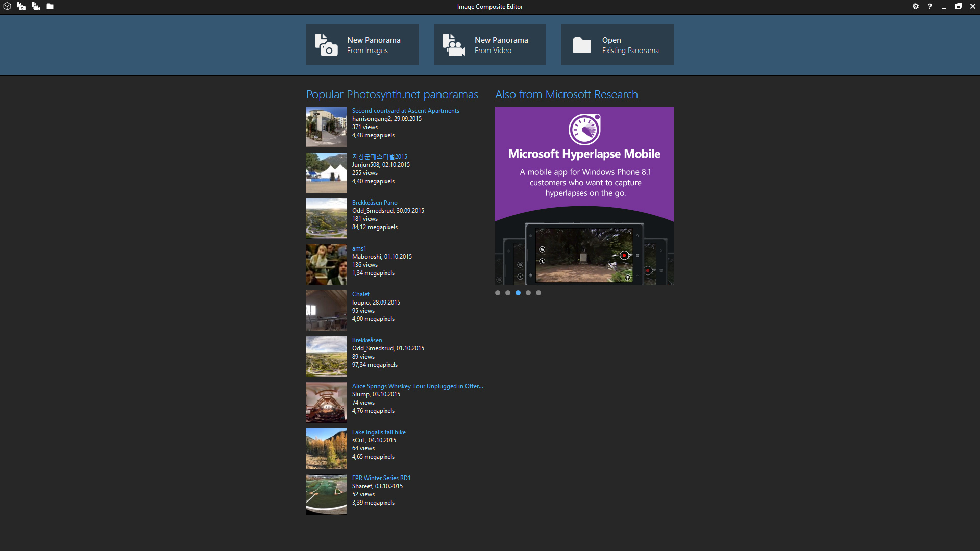
Task: Click the highlighted third carousel dot
Action: pyautogui.click(x=518, y=293)
